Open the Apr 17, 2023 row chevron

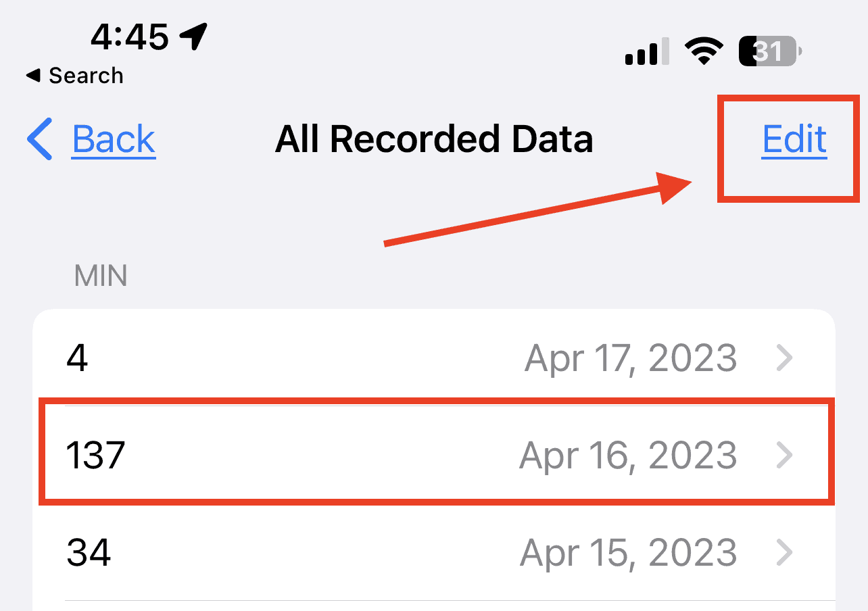(x=784, y=358)
